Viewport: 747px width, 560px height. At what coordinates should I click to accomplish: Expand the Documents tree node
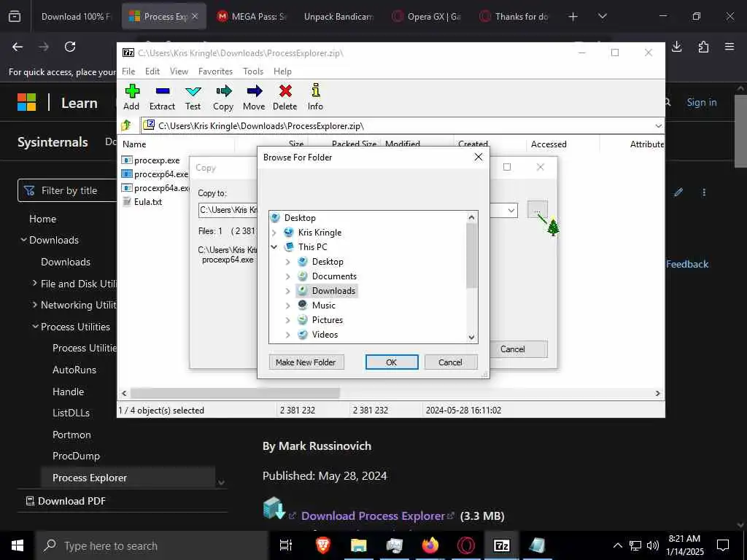pos(287,276)
